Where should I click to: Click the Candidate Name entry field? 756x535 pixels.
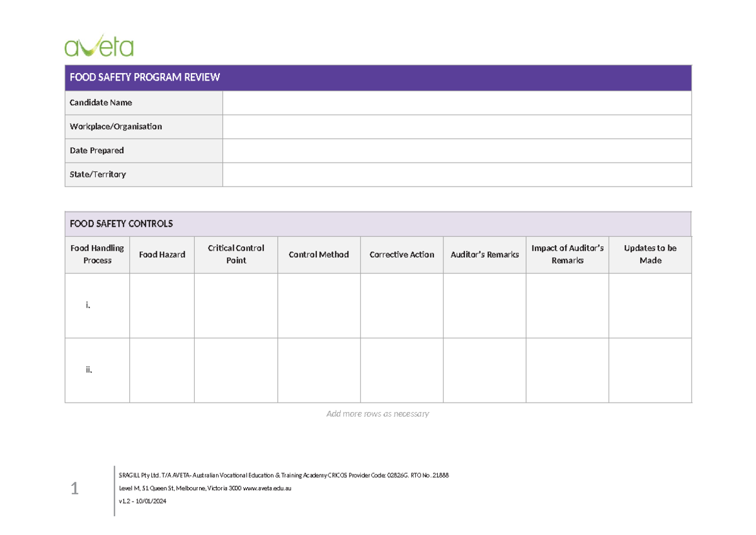pos(457,103)
